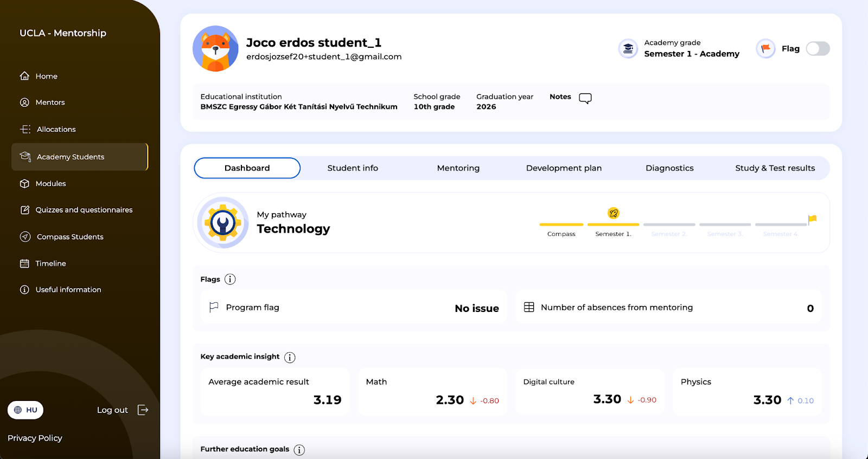Click the Physics score 3.30

pyautogui.click(x=767, y=400)
